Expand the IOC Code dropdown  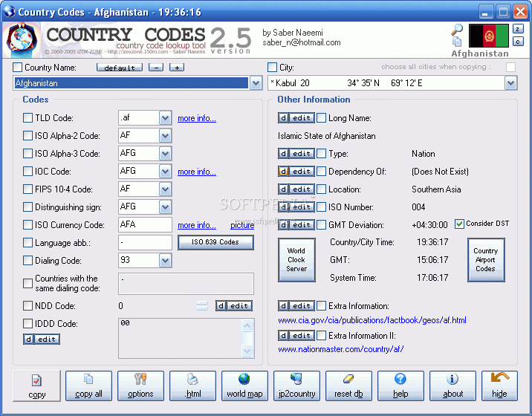click(x=165, y=172)
